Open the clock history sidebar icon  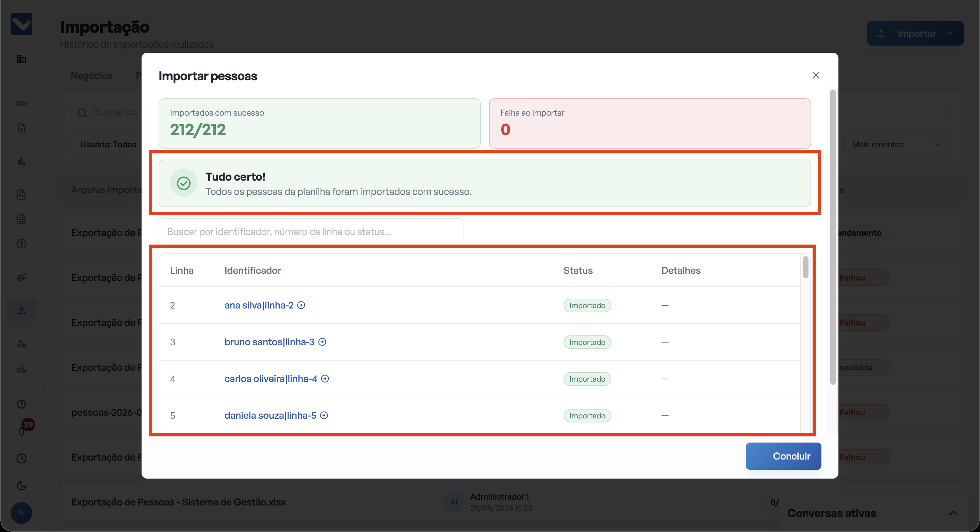click(21, 459)
